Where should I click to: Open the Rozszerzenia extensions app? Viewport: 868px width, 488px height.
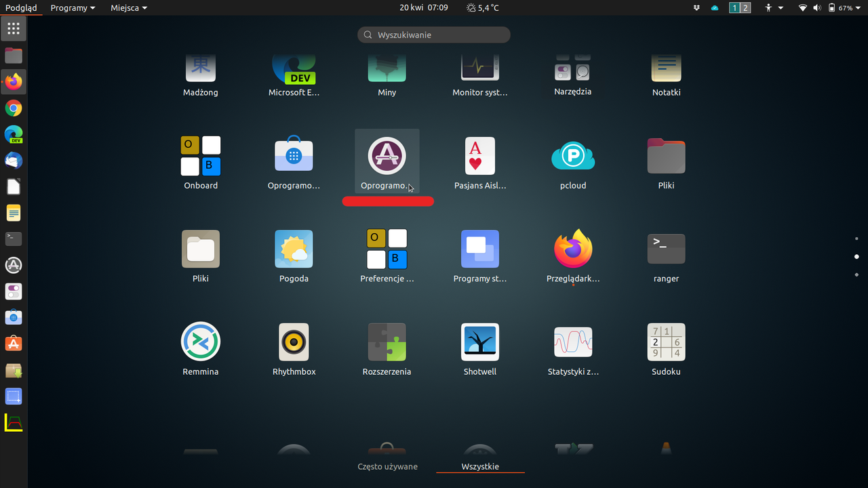tap(387, 349)
